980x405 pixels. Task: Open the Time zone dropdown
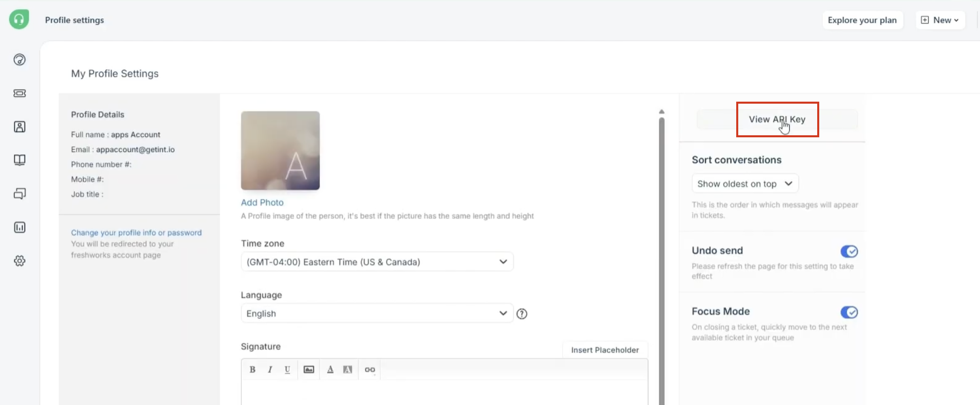pos(377,262)
